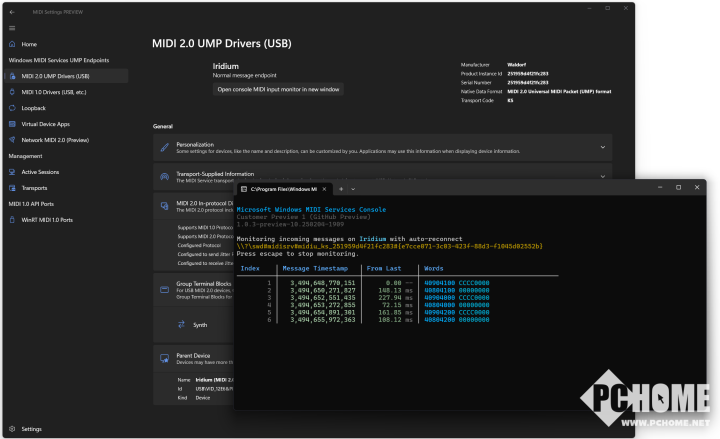The width and height of the screenshot is (720, 439).
Task: Click timestamp 3,494,648,770,151 in console
Action: click(322, 283)
